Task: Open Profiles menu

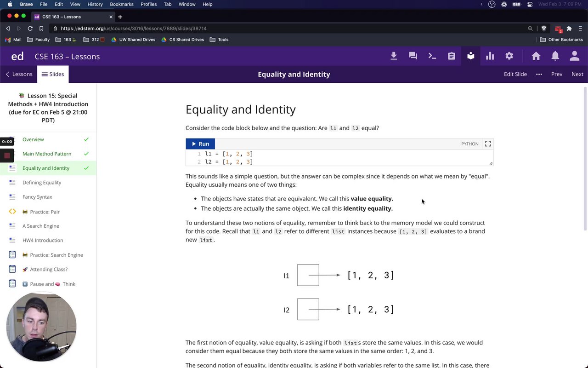Action: pos(148,4)
